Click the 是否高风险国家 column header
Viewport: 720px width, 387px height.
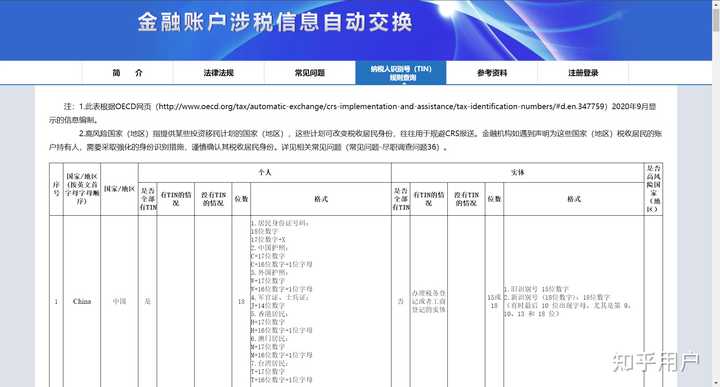[x=653, y=189]
